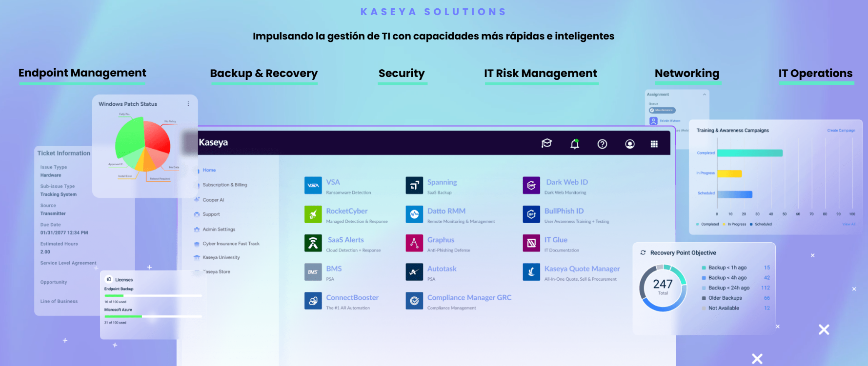Click the graduation cap training icon
Screen dimensions: 868x366
[x=546, y=143]
